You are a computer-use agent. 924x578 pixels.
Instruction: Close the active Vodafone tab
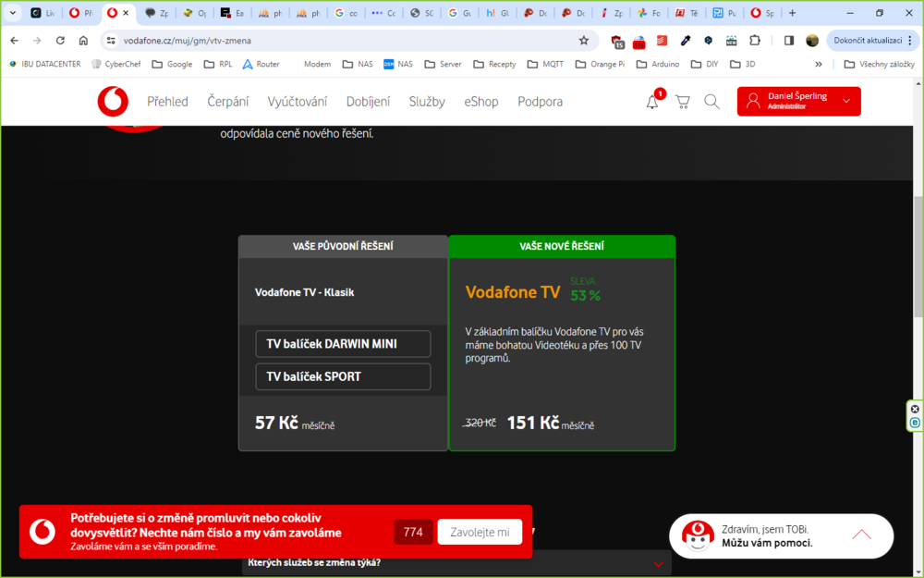(x=126, y=12)
